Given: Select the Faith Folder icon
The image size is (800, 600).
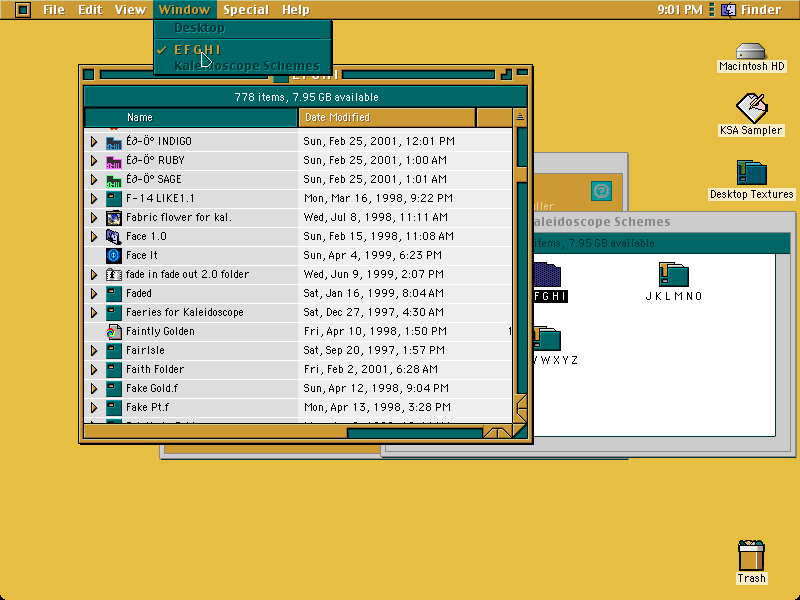Looking at the screenshot, I should pos(113,369).
